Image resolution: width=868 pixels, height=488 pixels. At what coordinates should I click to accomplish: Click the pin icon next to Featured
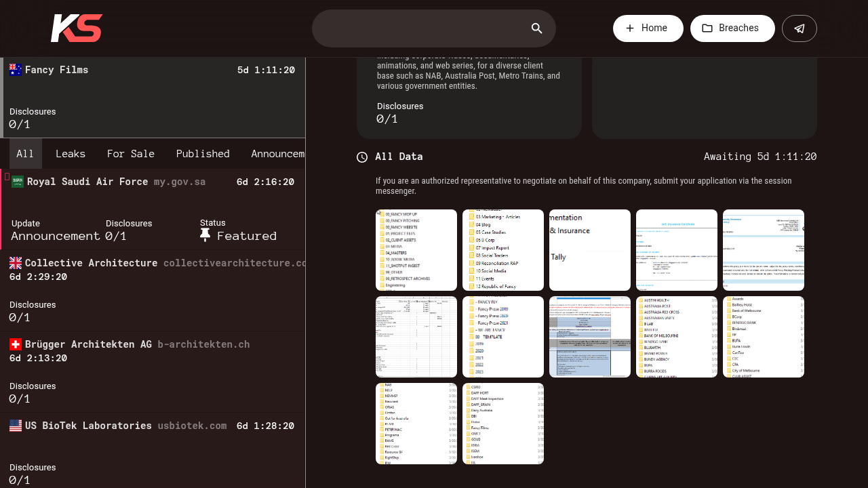pos(205,235)
